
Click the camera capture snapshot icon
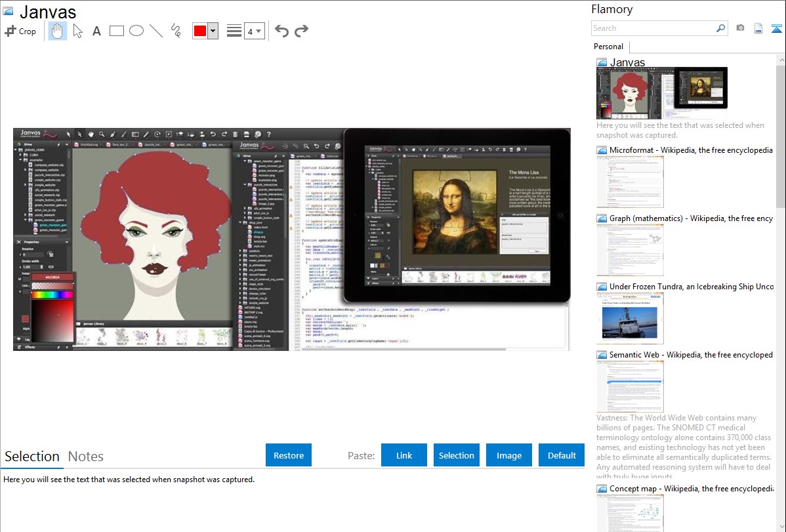(740, 28)
